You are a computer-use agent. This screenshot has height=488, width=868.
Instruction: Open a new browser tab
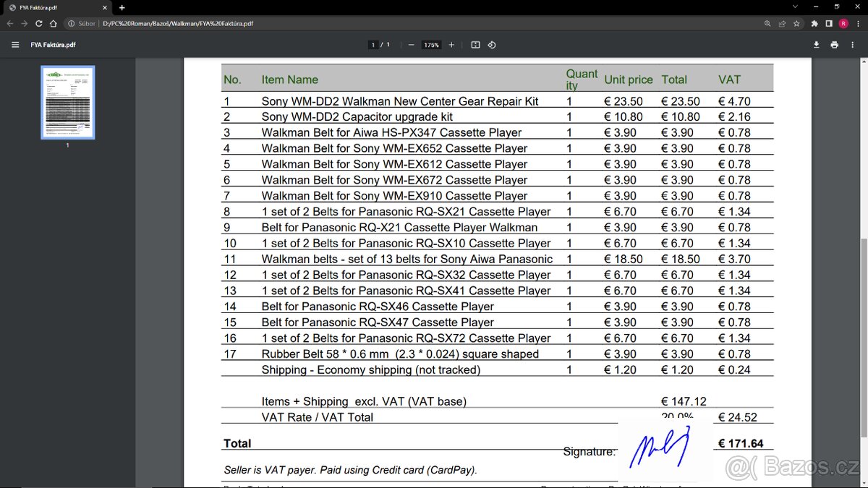coord(122,7)
